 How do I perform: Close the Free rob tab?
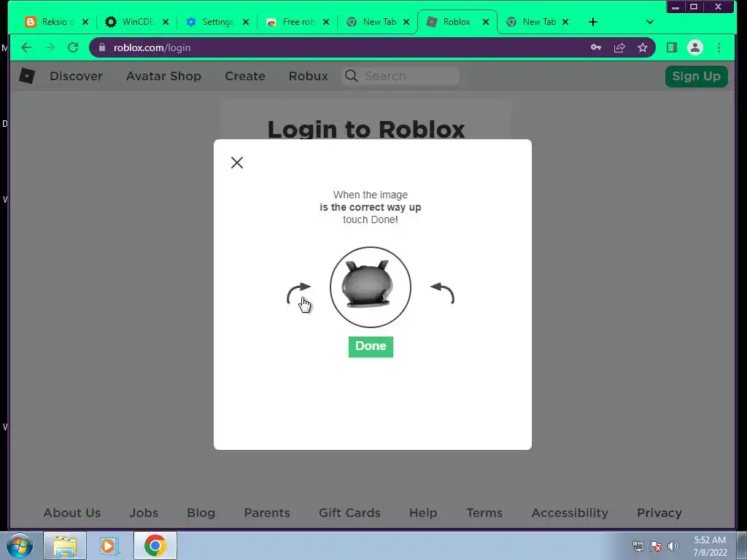[x=326, y=22]
